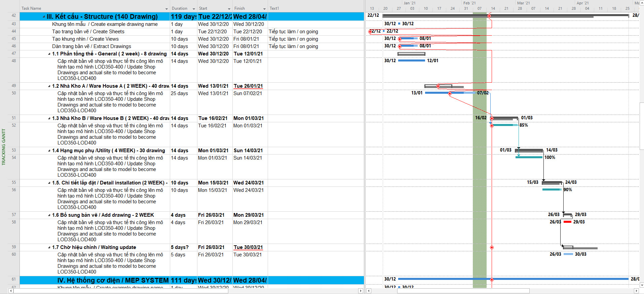
Task: Collapse 1.7 Chờ hiệu chỉnh / Waiting update
Action: point(49,248)
